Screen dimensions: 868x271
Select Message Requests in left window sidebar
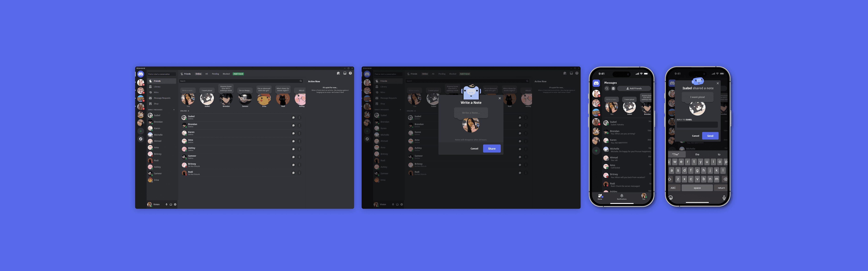(162, 98)
